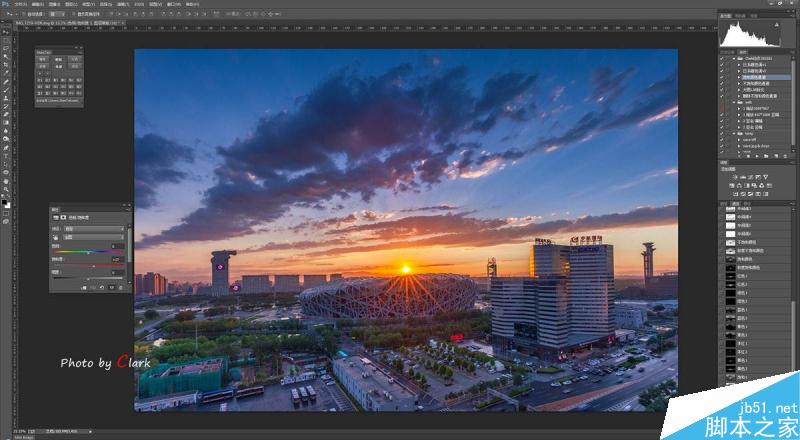800x440 pixels.
Task: Select the Lasso tool
Action: pos(6,48)
